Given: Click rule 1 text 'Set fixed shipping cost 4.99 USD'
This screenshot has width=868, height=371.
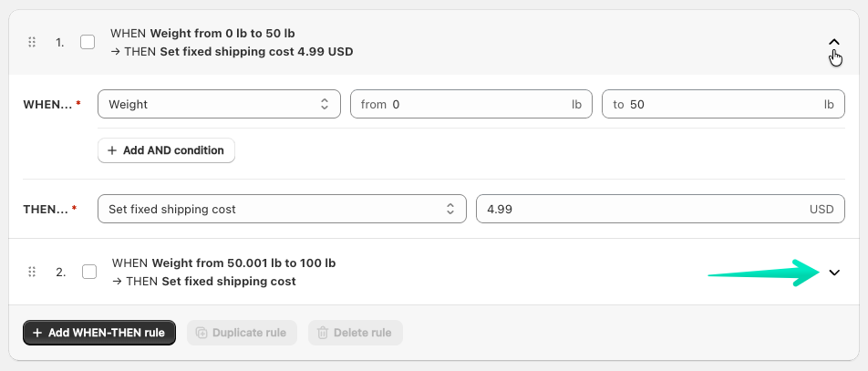Looking at the screenshot, I should [256, 52].
